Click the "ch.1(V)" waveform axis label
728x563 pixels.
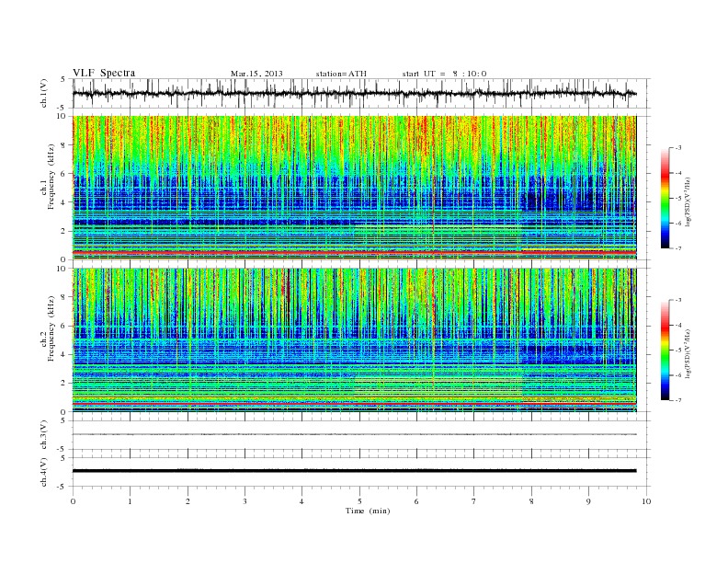coord(44,93)
